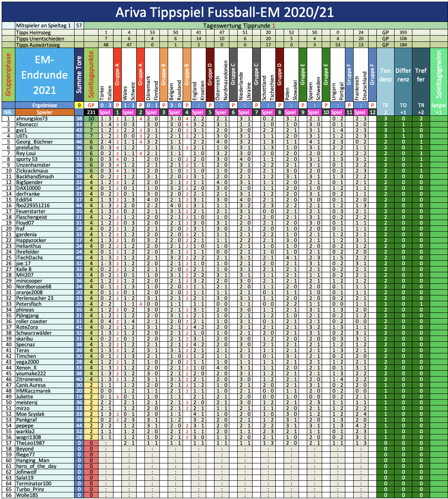The image size is (448, 499).
Task: Select player Wolle185 in last row
Action: point(45,495)
